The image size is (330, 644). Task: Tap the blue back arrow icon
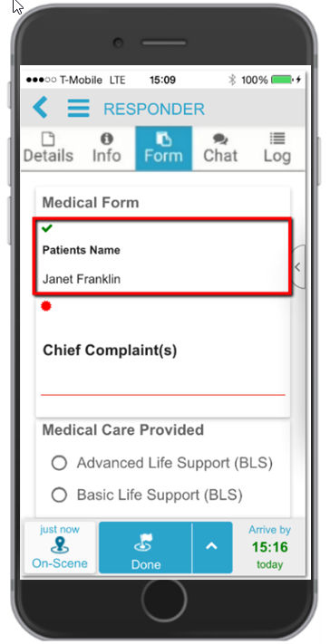(x=40, y=108)
